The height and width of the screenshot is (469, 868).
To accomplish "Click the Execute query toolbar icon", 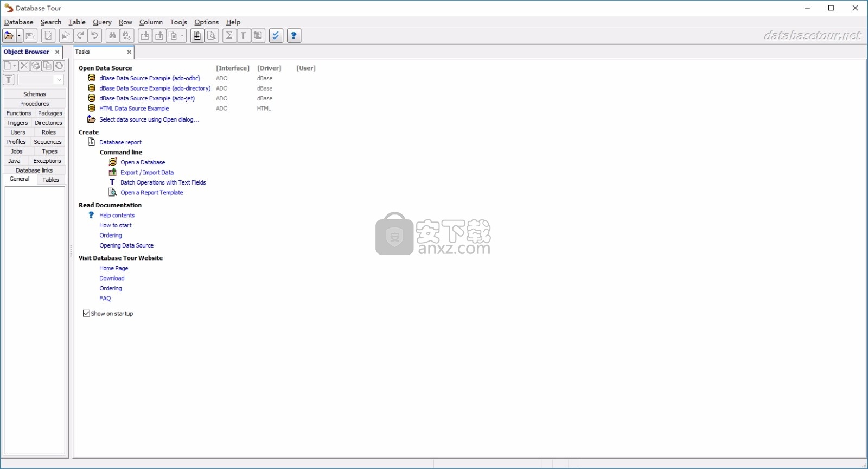I will pyautogui.click(x=66, y=36).
